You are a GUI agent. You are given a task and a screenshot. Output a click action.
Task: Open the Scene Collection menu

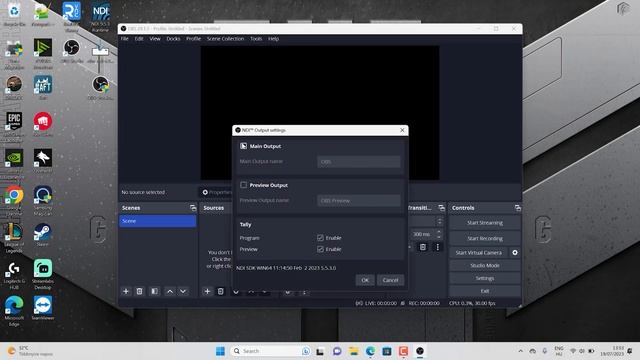click(225, 39)
